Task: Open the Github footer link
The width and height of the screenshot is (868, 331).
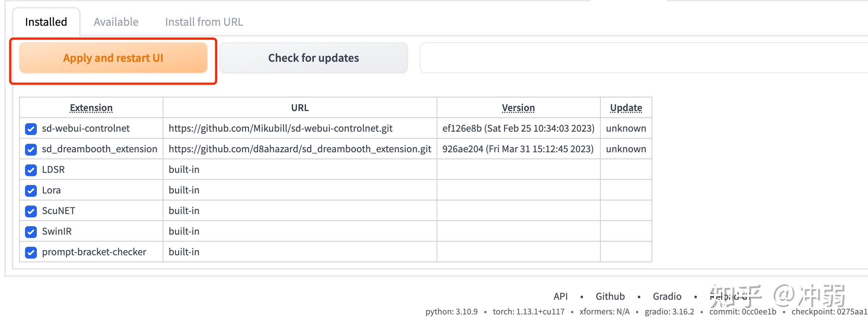Action: tap(610, 296)
